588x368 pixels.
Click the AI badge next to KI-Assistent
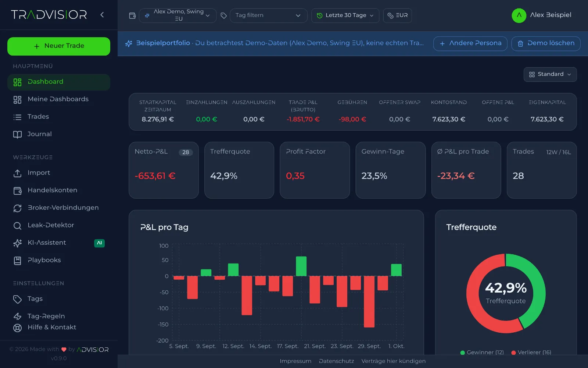tap(99, 243)
